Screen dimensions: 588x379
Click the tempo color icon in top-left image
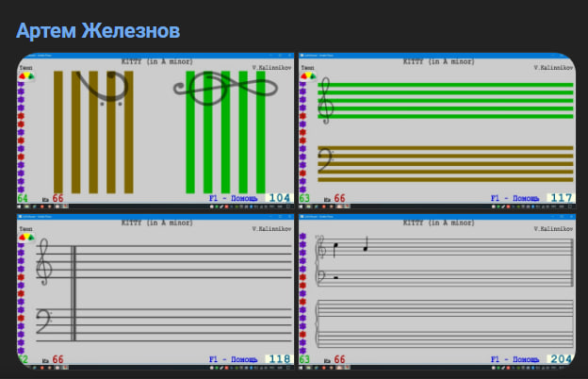pyautogui.click(x=27, y=77)
